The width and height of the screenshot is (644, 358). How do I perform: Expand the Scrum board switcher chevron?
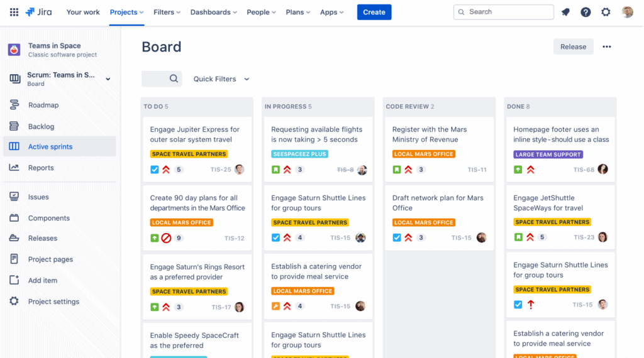pos(108,79)
